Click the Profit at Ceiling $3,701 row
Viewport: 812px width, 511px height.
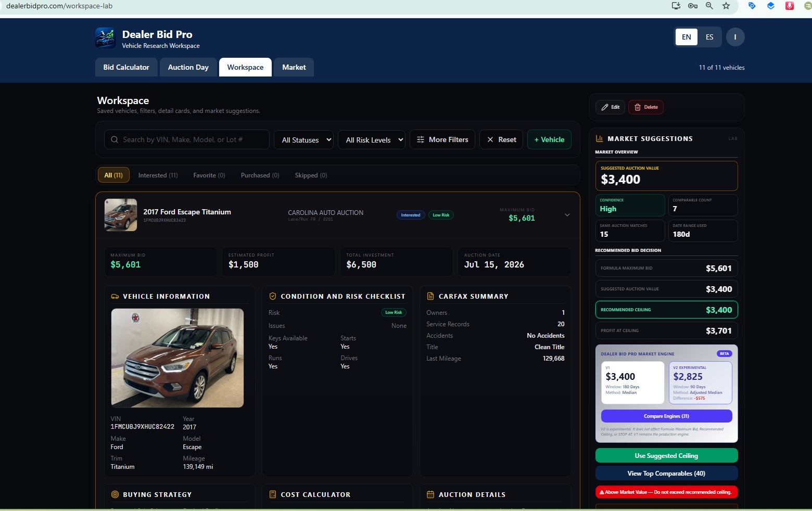tap(666, 330)
